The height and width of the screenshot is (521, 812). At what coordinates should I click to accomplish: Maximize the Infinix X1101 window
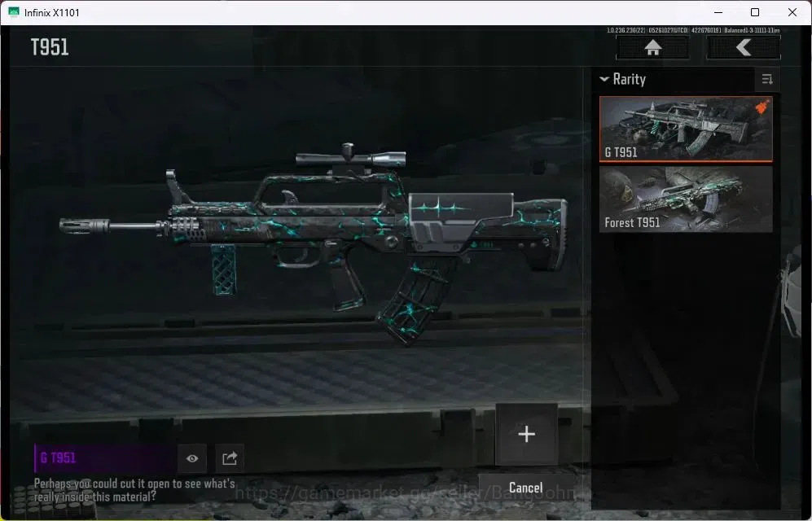(x=755, y=12)
